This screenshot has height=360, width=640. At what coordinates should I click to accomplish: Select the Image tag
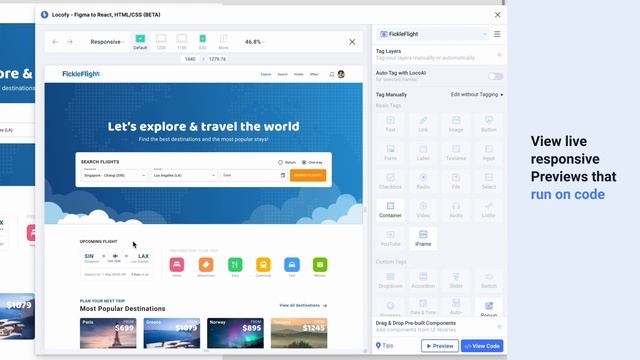(456, 124)
